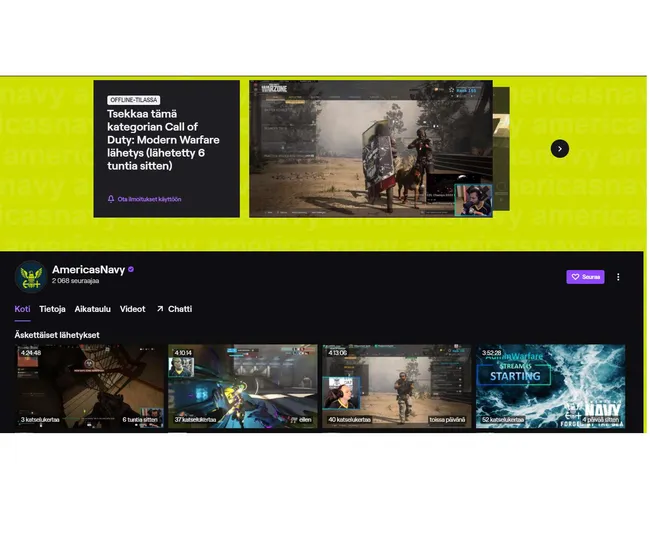Select the Koti tab
Image resolution: width=650 pixels, height=536 pixels.
click(22, 309)
